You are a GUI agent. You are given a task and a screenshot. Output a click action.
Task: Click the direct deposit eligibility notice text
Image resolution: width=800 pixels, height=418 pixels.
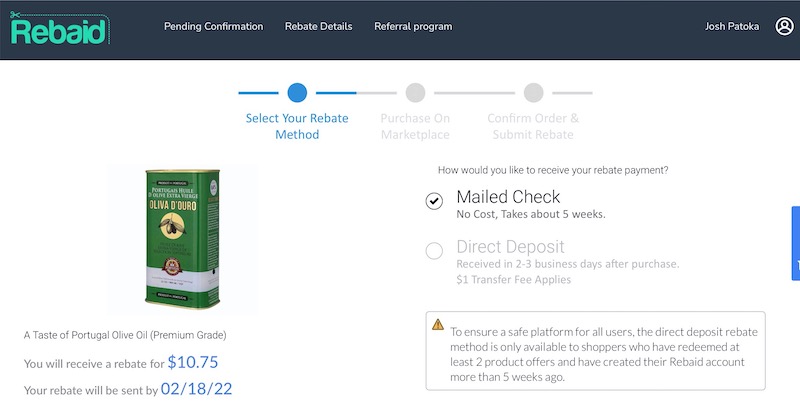click(x=604, y=354)
